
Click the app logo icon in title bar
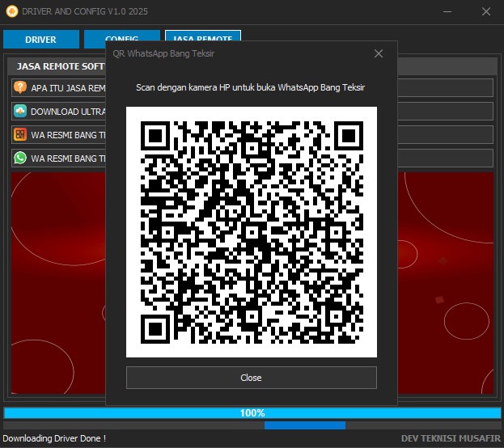coord(12,11)
